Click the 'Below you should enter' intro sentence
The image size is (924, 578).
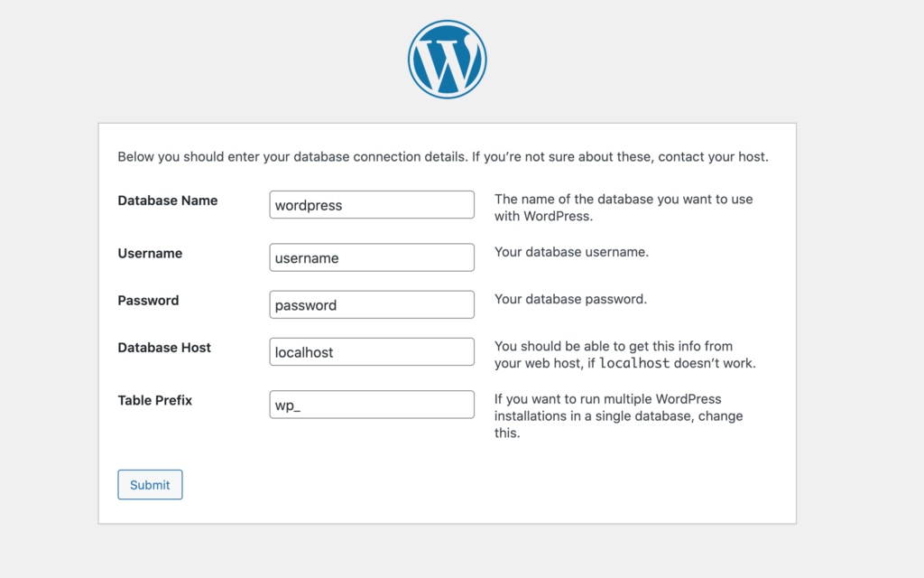pyautogui.click(x=443, y=157)
